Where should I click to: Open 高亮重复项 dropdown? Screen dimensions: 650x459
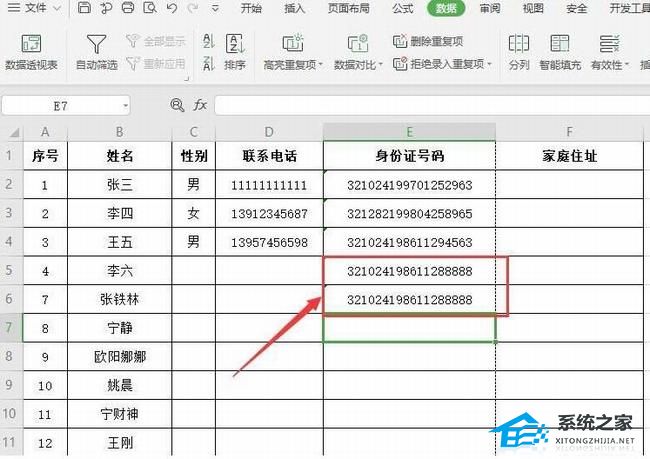tap(293, 52)
